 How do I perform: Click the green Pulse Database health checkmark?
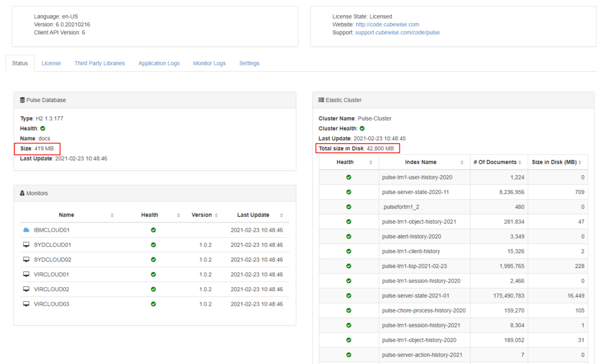(x=43, y=128)
